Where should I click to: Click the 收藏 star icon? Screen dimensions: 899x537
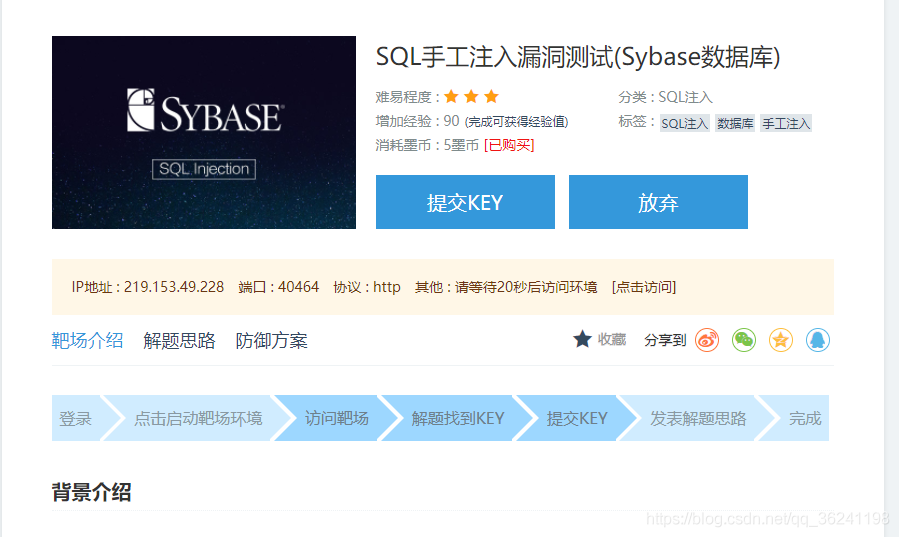[582, 339]
